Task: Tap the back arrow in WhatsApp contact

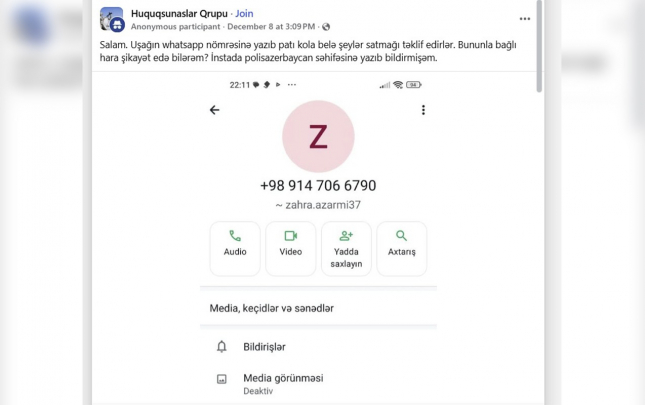Action: point(214,110)
